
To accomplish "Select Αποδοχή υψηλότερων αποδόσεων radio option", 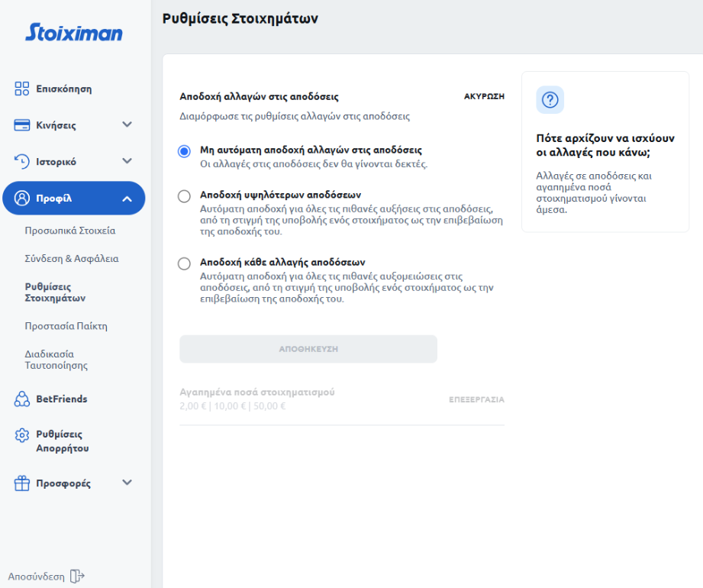I will tap(184, 196).
